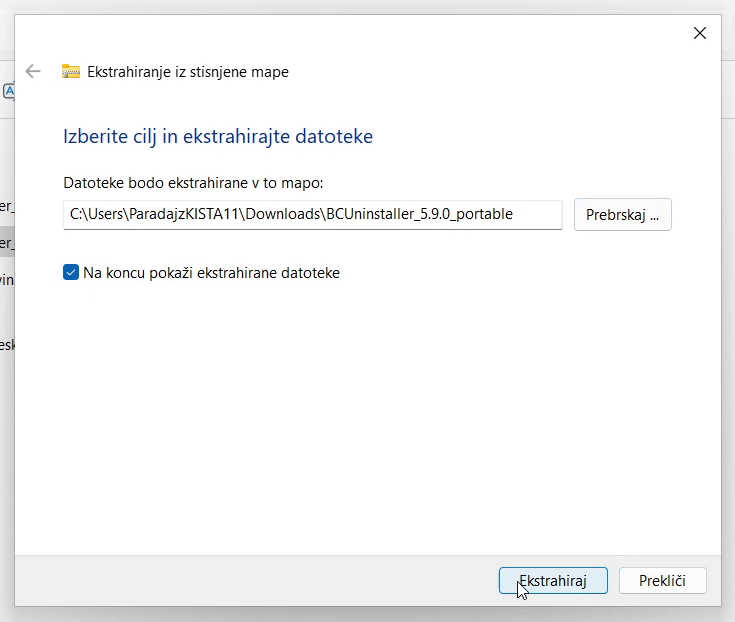Click the gray footer bar left of Ekstrahiraj

(x=250, y=581)
